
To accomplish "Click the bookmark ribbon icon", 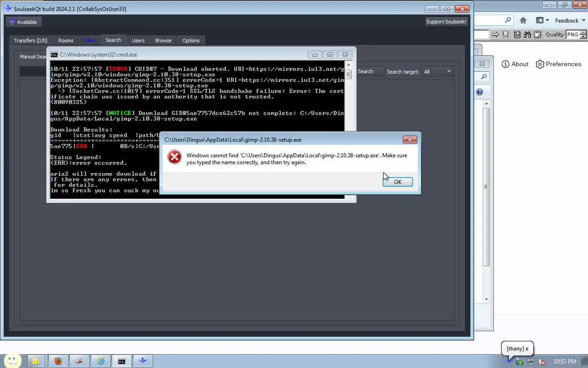I will click(x=505, y=34).
